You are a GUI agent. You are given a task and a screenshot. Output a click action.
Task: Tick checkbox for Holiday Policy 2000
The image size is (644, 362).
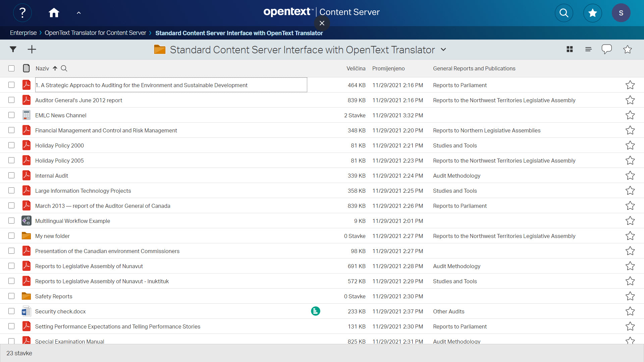(11, 145)
